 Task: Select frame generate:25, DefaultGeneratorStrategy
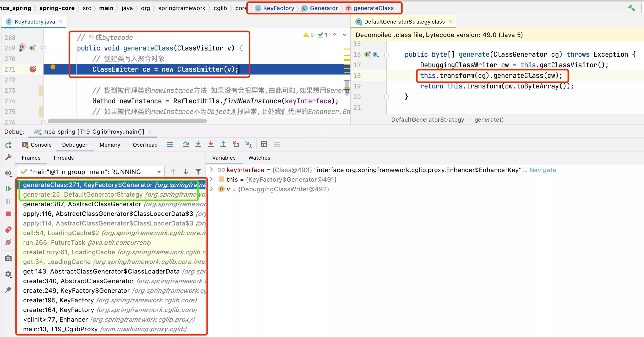[111, 194]
